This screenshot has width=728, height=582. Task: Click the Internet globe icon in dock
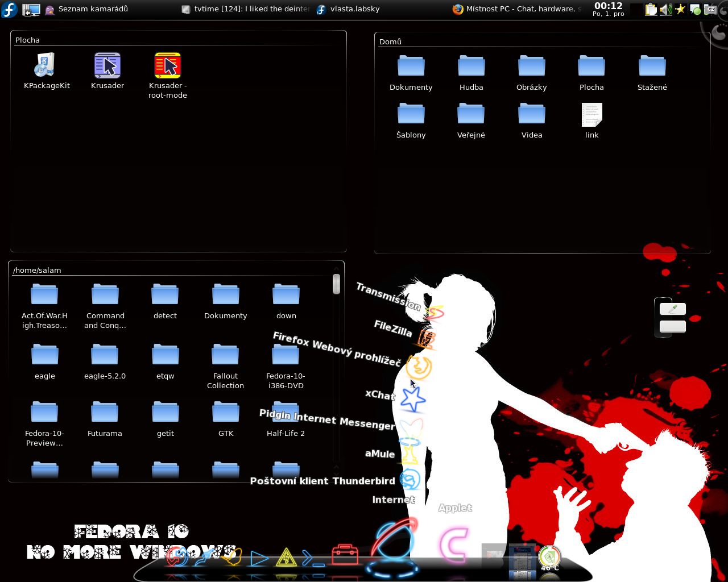(x=393, y=547)
